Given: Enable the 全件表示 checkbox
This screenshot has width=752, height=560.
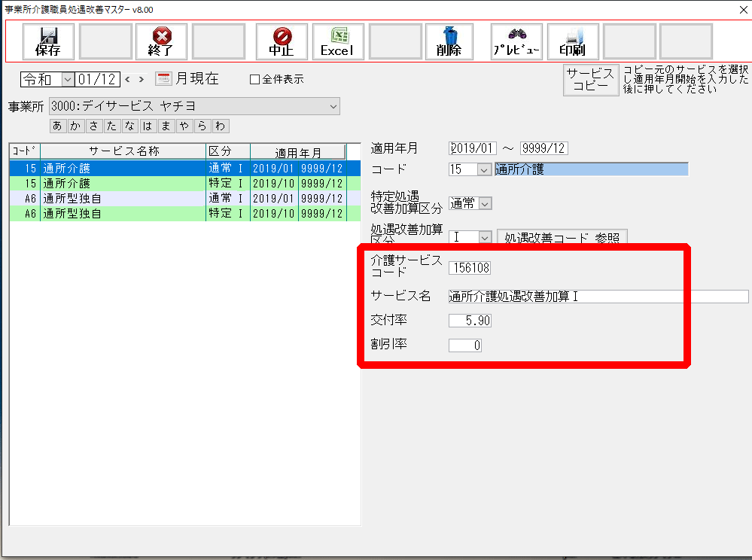Looking at the screenshot, I should point(254,79).
